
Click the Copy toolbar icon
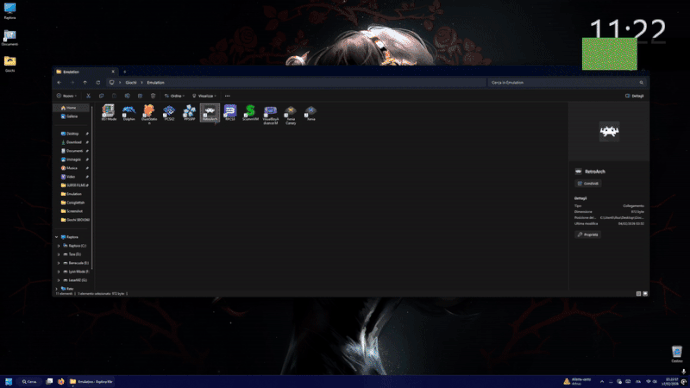click(101, 95)
